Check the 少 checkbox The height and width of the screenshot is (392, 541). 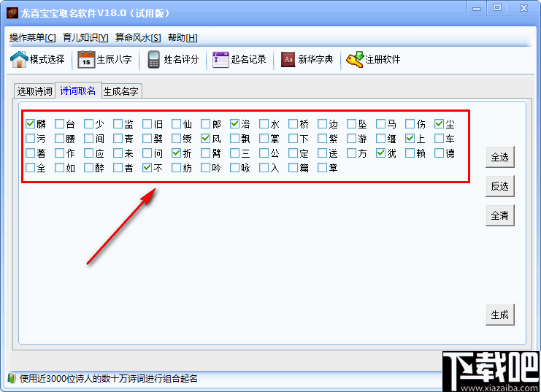tap(88, 123)
